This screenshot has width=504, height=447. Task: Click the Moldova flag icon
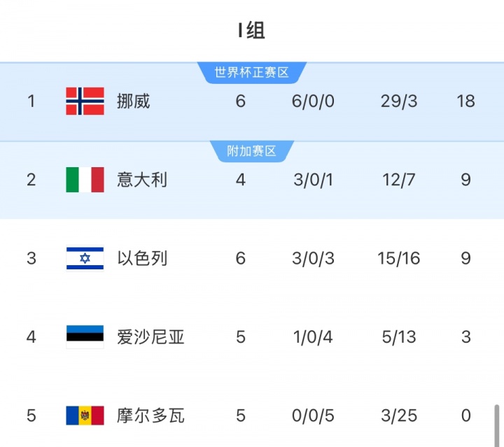pos(85,416)
